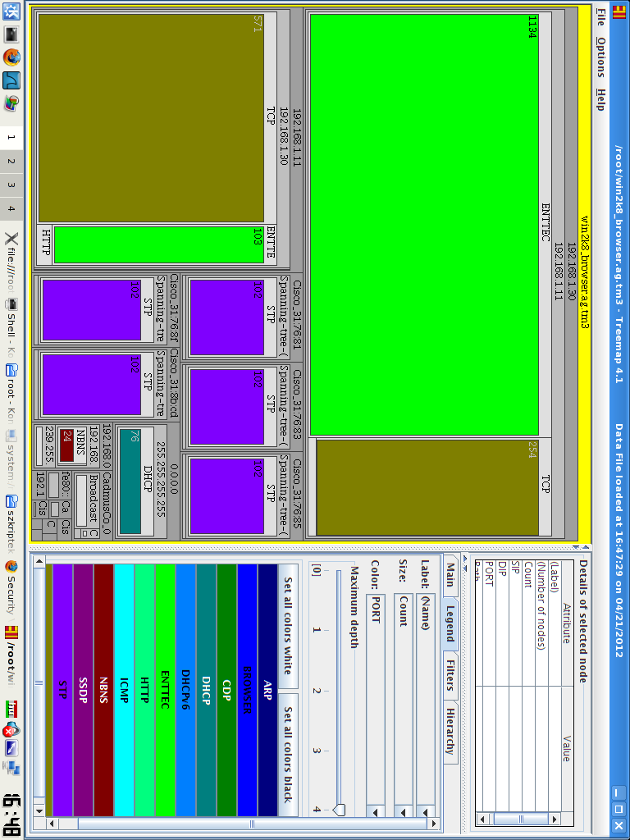The image size is (630, 840).
Task: Click the ENTTEC 1134 green treemap node
Action: click(424, 225)
